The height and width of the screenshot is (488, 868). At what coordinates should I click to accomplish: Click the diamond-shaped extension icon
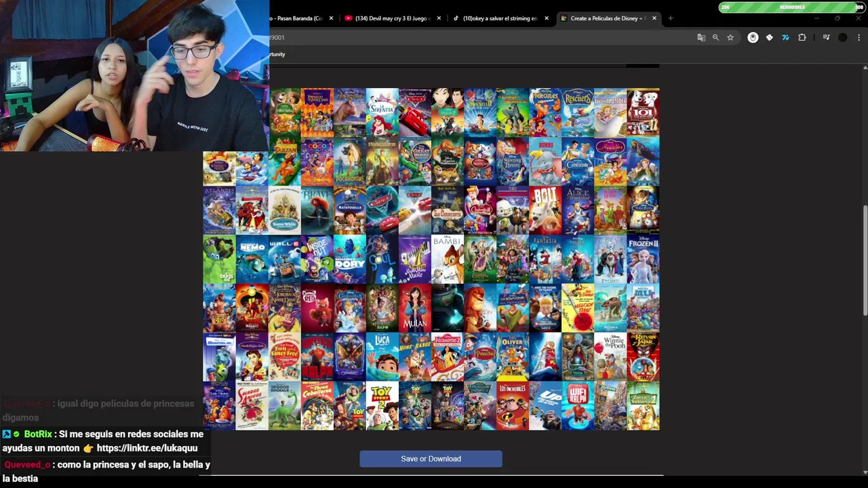(769, 38)
